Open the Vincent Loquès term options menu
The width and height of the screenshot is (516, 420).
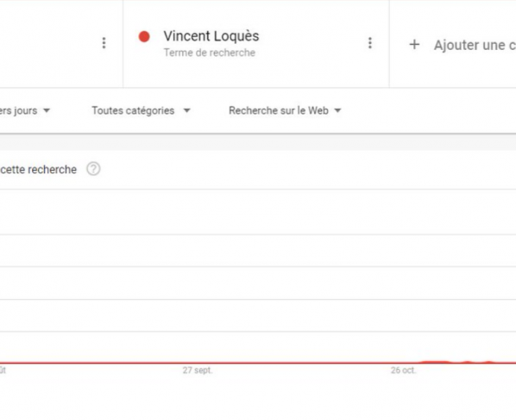(x=370, y=43)
